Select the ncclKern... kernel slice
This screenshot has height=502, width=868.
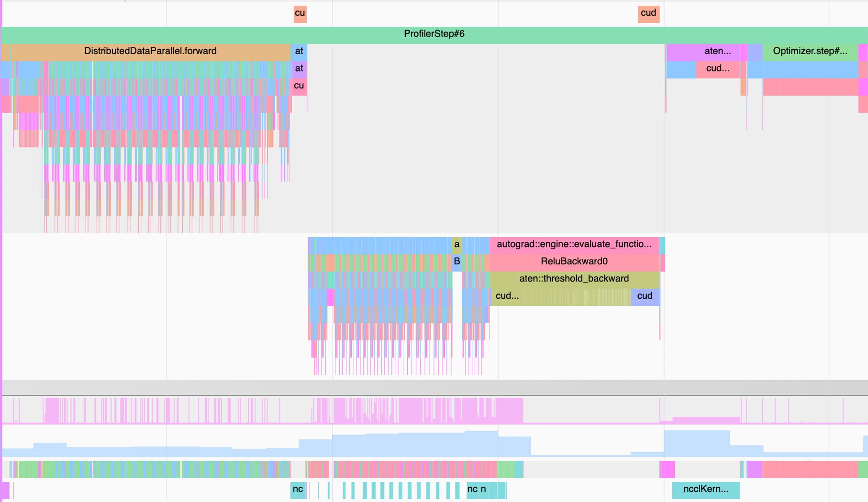705,490
